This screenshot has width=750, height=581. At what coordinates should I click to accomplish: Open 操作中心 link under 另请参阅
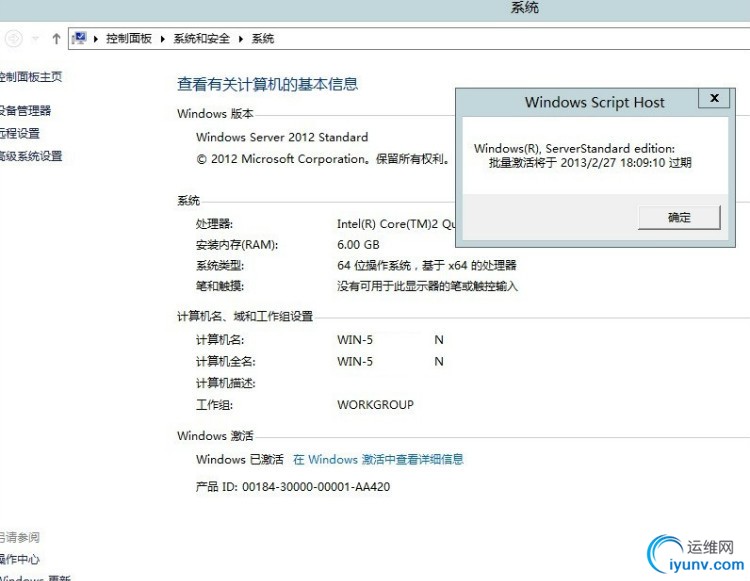(x=20, y=559)
